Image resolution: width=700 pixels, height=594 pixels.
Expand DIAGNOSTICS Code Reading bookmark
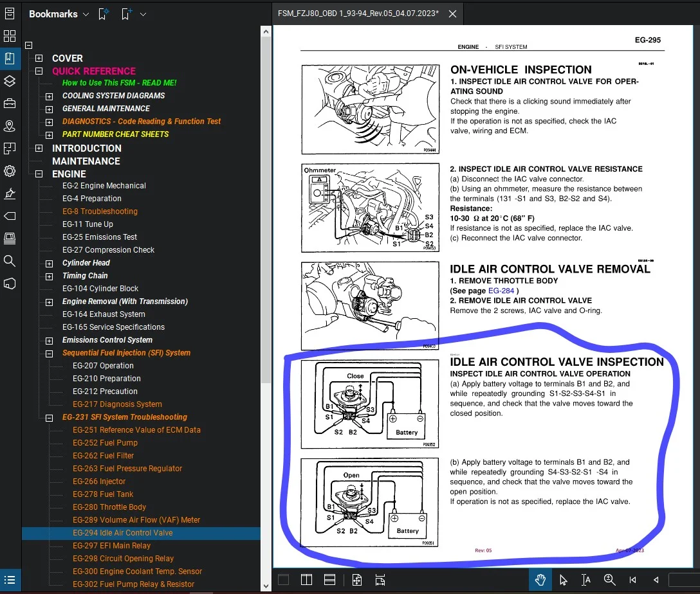(49, 122)
